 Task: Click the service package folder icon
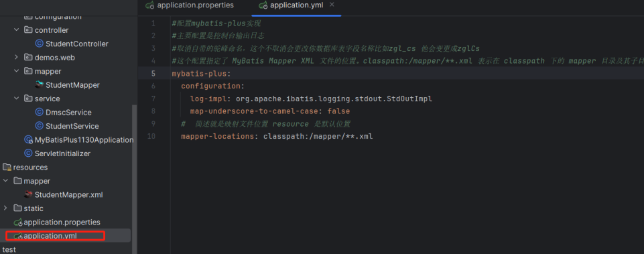(x=28, y=99)
